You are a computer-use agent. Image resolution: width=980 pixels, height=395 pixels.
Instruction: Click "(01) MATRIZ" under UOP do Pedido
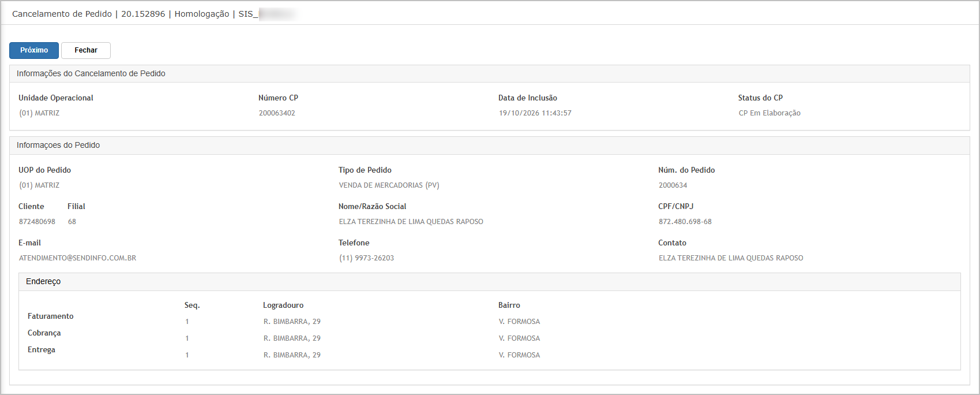[39, 185]
